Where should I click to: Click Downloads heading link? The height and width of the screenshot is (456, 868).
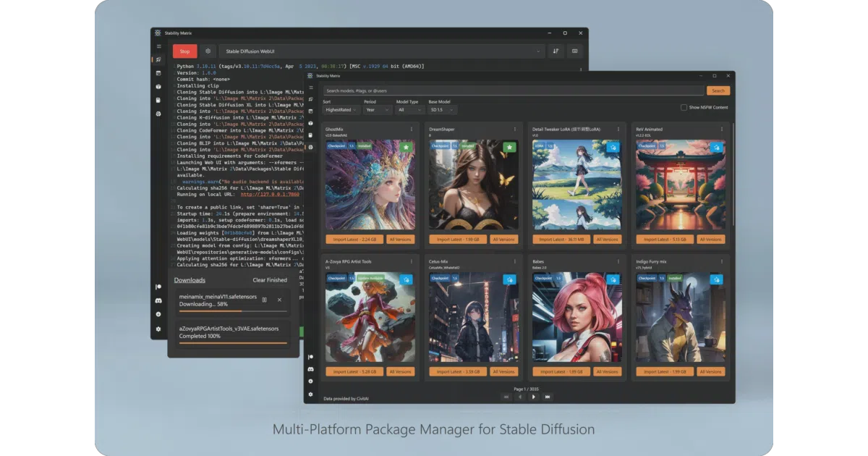click(x=190, y=280)
